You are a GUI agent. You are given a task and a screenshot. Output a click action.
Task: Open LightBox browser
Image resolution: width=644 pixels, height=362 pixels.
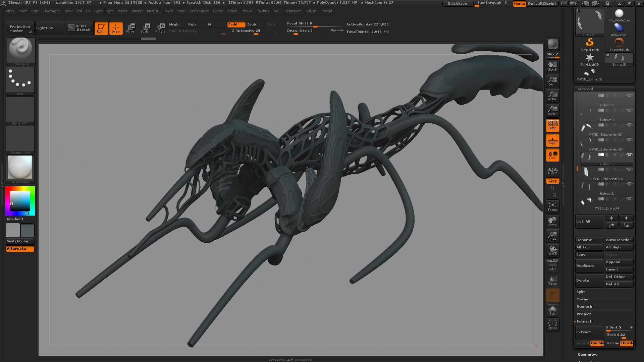[x=49, y=28]
